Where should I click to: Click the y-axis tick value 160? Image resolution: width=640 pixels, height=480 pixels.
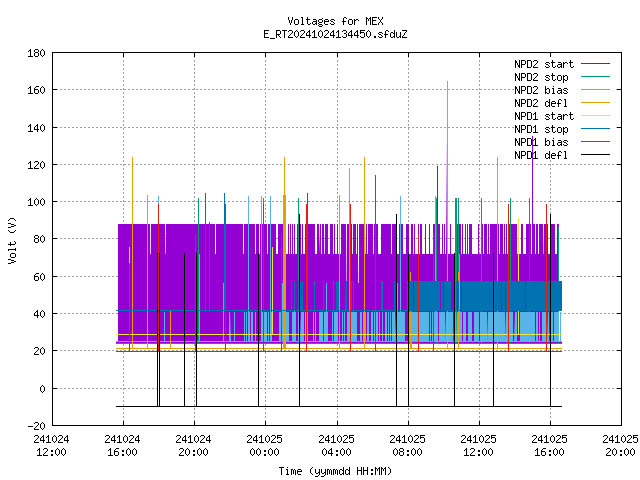point(36,90)
